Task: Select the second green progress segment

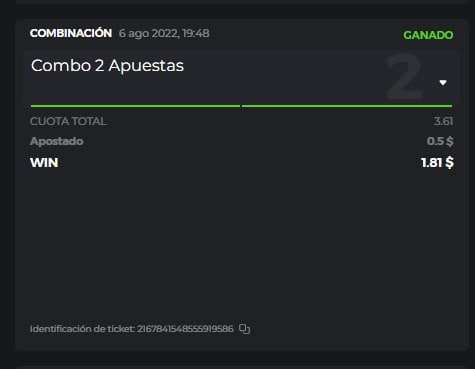Action: 347,106
